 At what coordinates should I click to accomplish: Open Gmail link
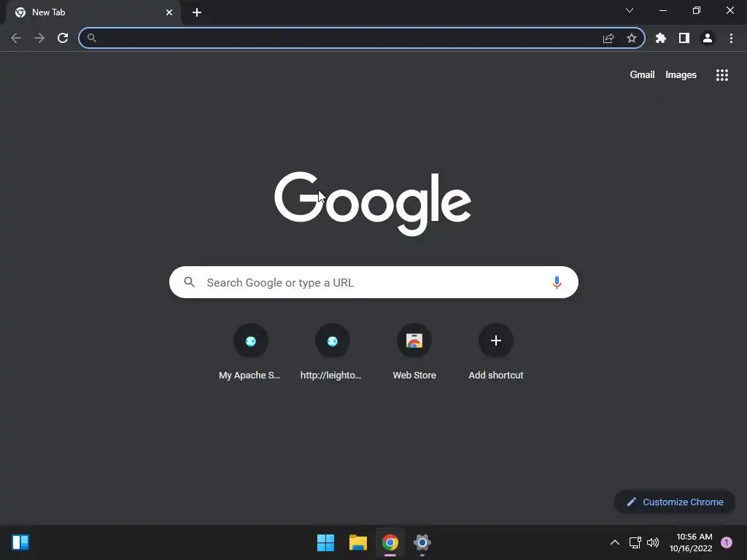[x=642, y=75]
